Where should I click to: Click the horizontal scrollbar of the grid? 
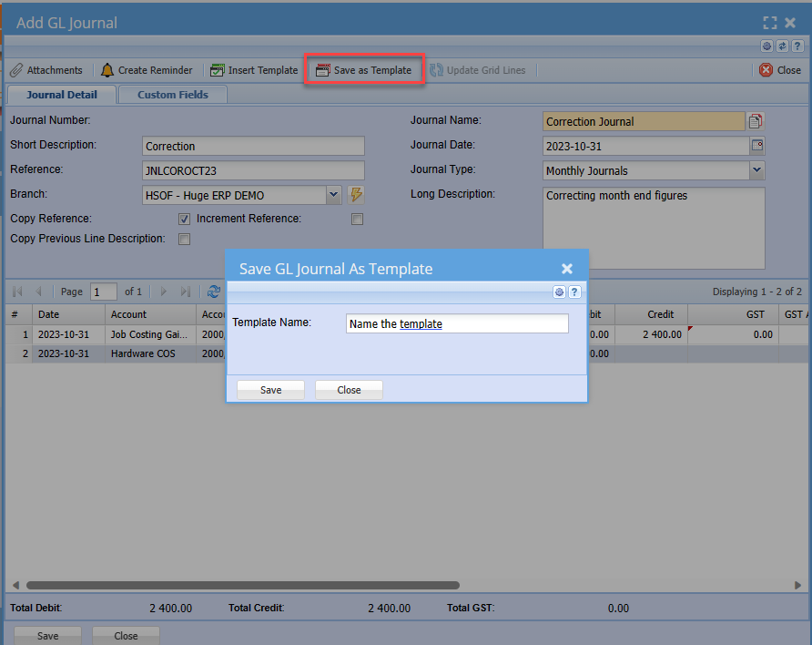pos(242,586)
